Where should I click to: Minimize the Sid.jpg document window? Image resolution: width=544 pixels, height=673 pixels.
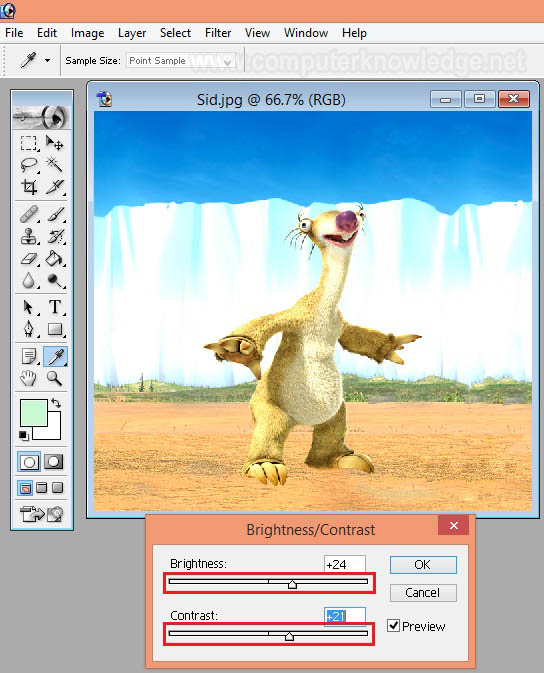(446, 99)
